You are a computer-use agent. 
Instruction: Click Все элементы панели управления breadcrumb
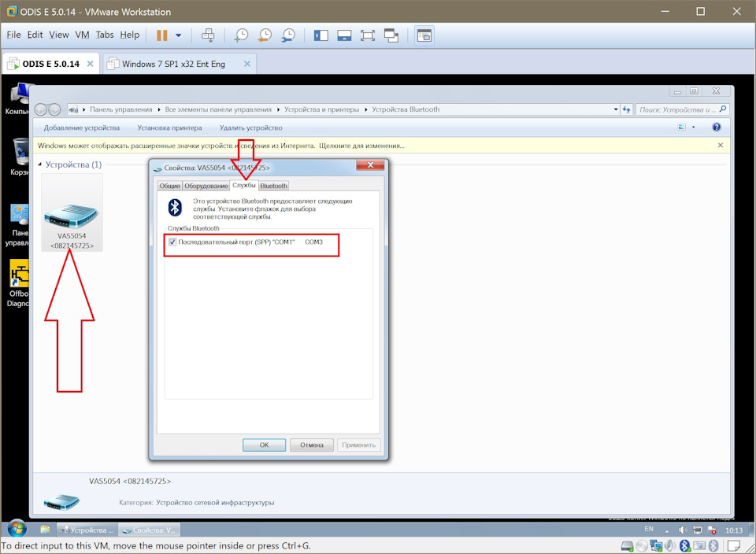coord(218,109)
